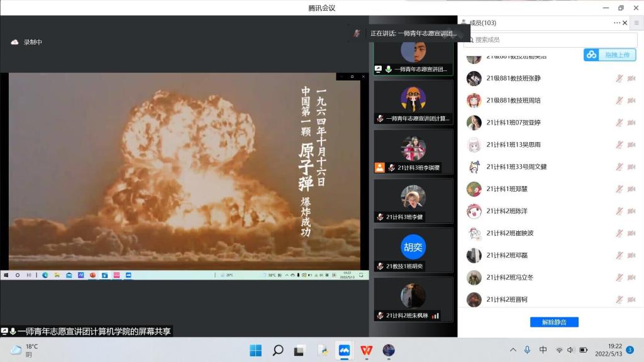Click camera icon for 21计科1班13吴思雨
This screenshot has height=362, width=644.
631,145
